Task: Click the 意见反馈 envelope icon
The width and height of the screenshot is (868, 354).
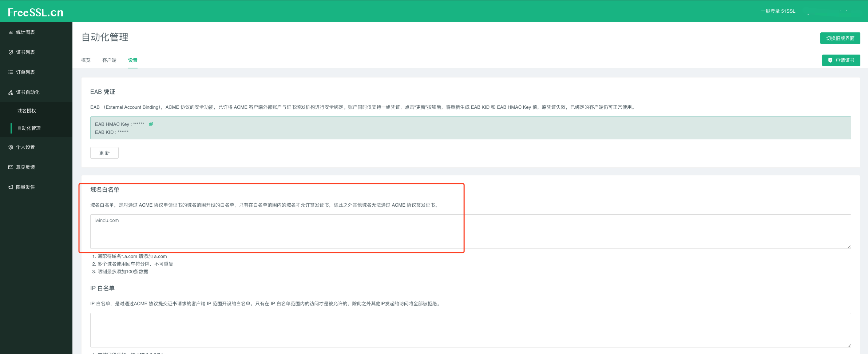Action: [11, 167]
